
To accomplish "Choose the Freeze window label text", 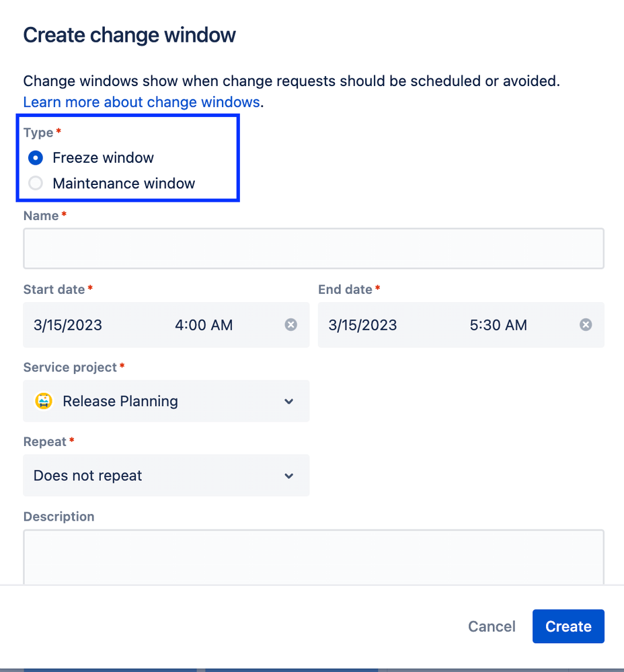I will pyautogui.click(x=103, y=157).
